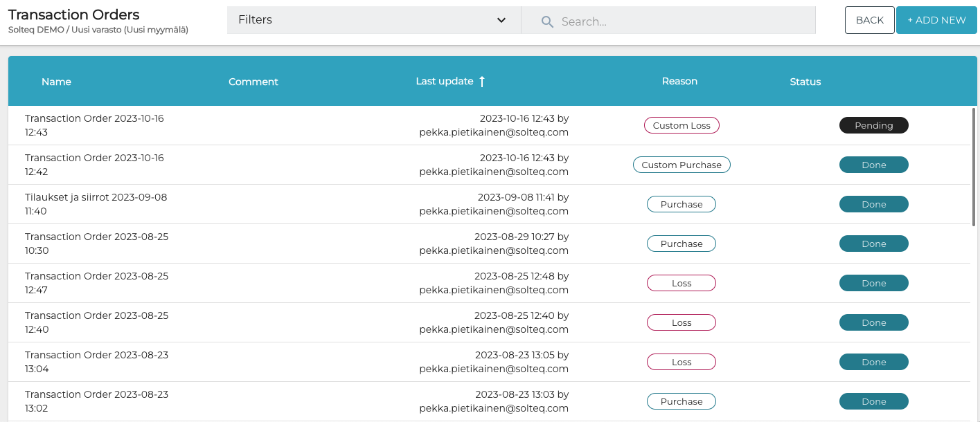Click the ascending sort arrow next to Last update
The width and height of the screenshot is (980, 422).
[483, 81]
